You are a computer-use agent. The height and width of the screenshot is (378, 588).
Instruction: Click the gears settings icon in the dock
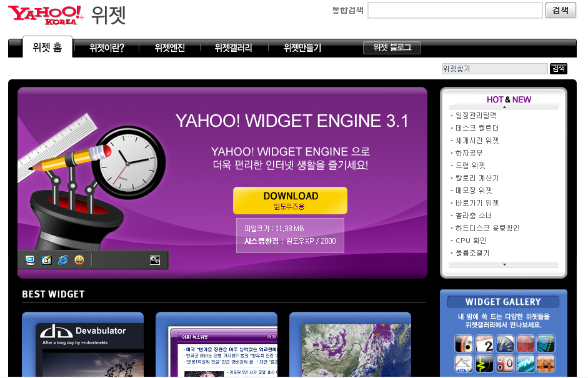pyautogui.click(x=155, y=260)
